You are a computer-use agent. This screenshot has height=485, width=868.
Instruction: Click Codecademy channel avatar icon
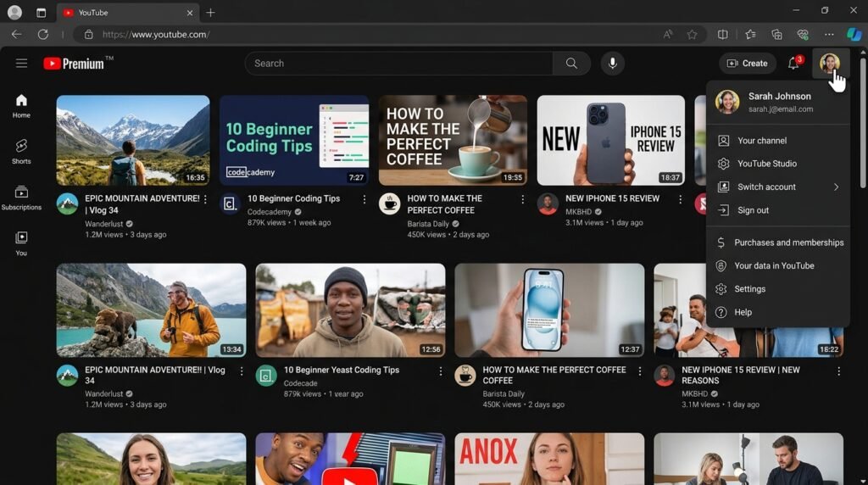pyautogui.click(x=231, y=203)
